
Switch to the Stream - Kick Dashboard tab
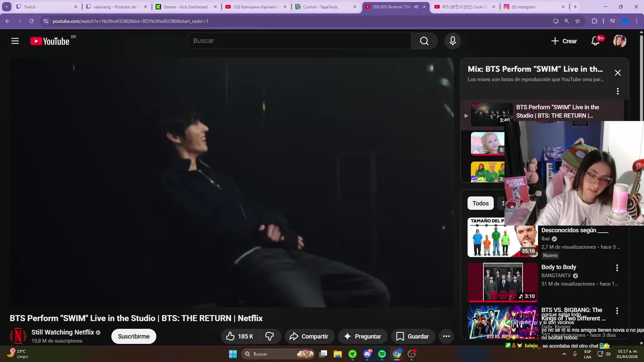[187, 7]
